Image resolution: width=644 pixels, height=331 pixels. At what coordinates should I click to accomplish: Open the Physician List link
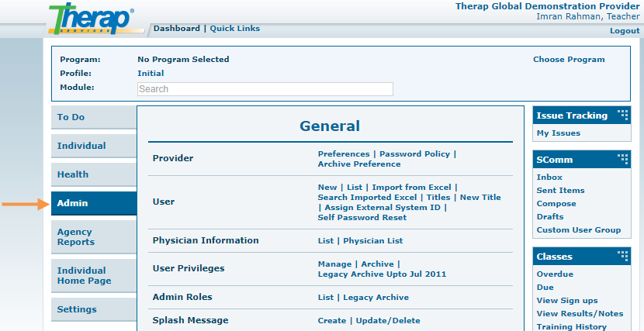point(373,241)
